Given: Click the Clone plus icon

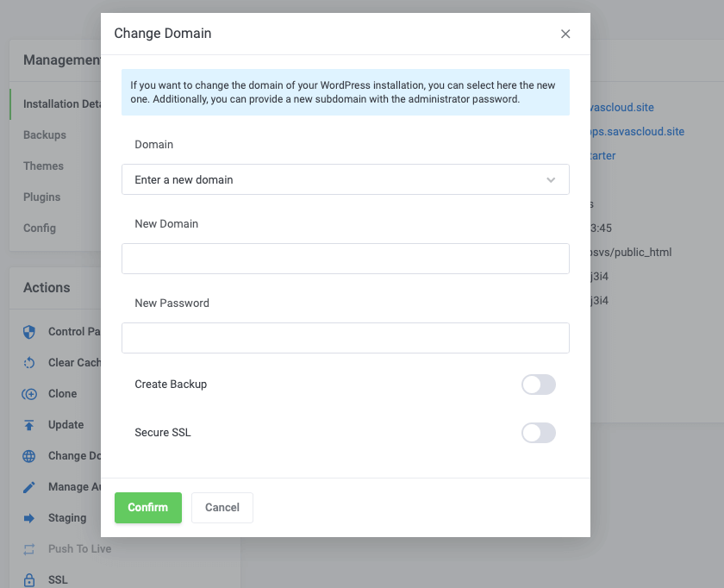Looking at the screenshot, I should (29, 394).
